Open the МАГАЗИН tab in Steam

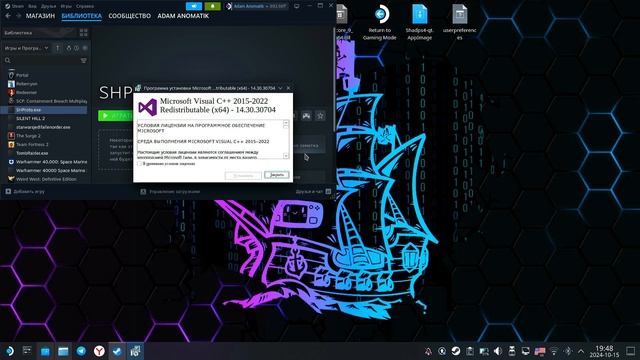pos(40,16)
